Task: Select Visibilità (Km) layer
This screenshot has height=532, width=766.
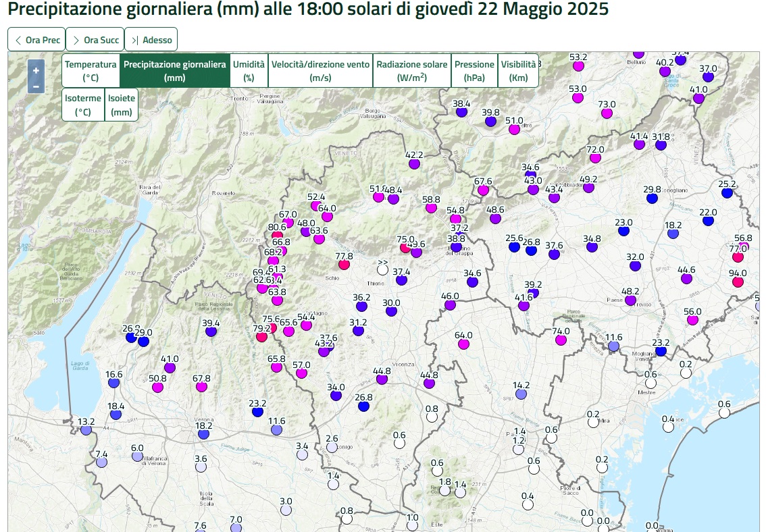Action: (518, 71)
